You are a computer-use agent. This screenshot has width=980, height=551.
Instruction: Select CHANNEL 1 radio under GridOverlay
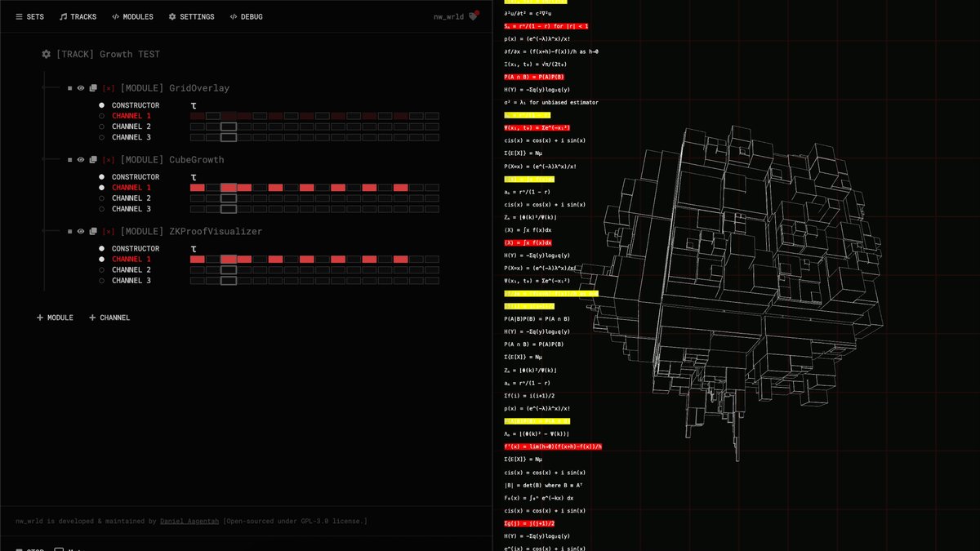click(102, 116)
